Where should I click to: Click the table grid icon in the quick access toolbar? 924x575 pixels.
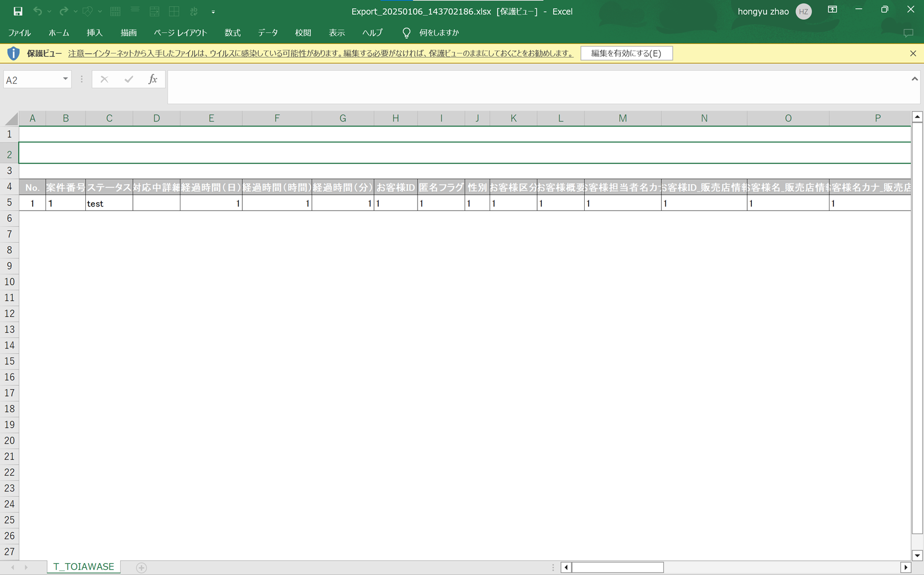coord(115,11)
